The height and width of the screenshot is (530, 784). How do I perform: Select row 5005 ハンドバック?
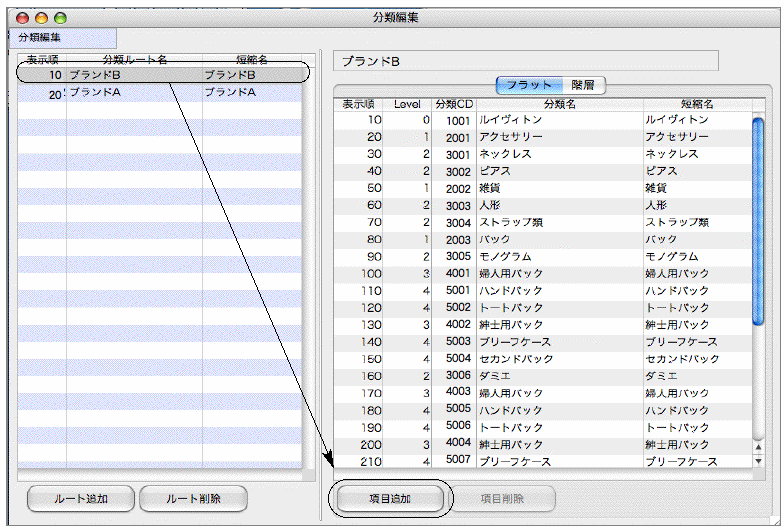pos(542,410)
